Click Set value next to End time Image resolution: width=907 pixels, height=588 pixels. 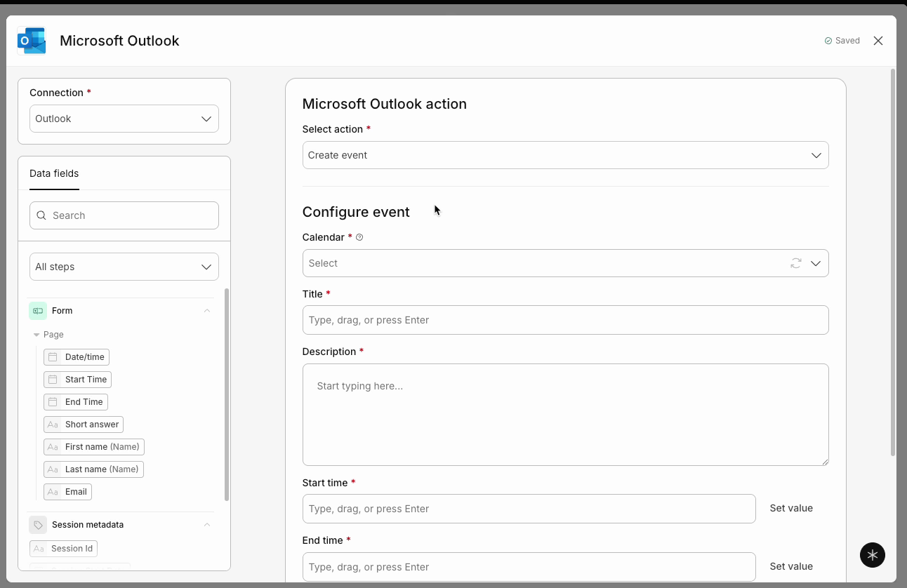[791, 566]
